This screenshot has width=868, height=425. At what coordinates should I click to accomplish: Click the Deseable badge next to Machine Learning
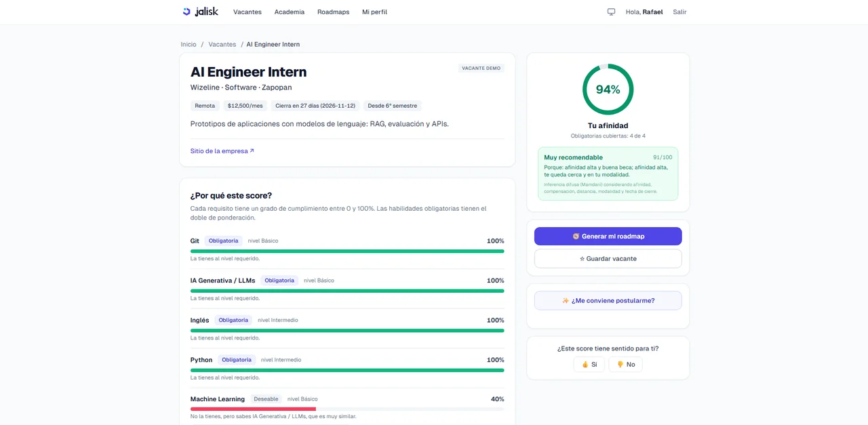[x=266, y=399]
